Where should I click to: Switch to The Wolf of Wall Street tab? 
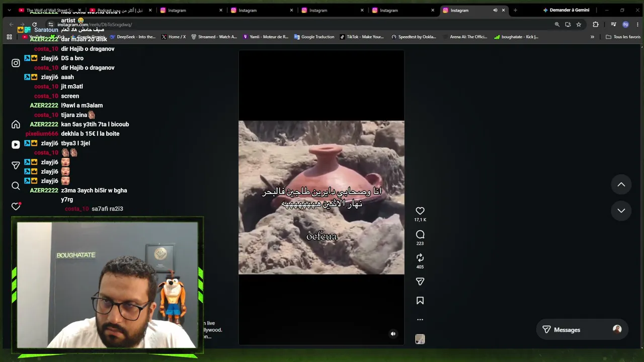click(48, 10)
